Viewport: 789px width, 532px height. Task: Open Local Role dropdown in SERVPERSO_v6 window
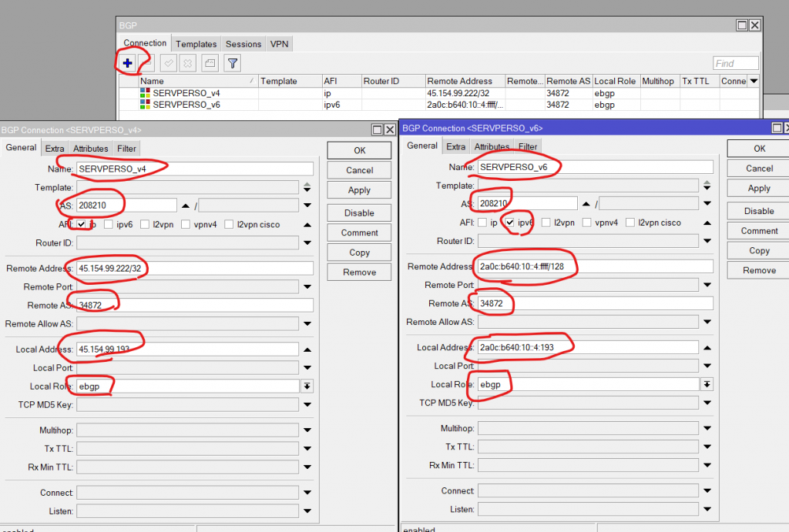707,384
